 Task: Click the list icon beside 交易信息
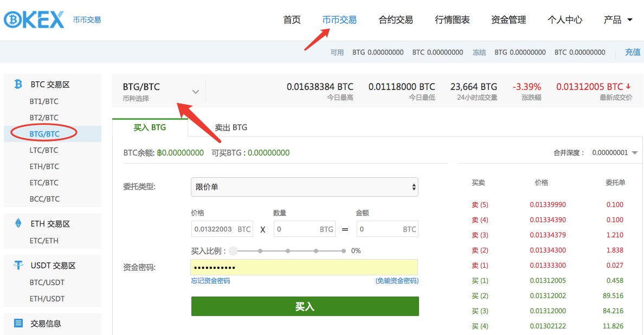[x=18, y=323]
